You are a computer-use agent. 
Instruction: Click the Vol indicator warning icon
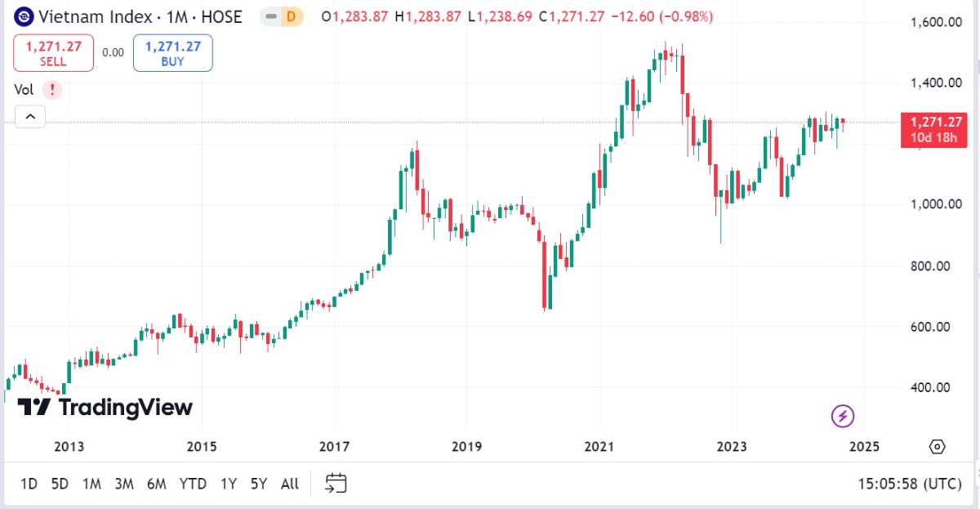52,90
